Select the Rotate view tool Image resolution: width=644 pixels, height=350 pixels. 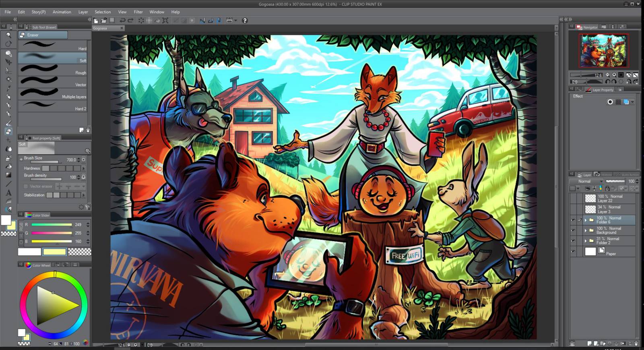[x=8, y=44]
